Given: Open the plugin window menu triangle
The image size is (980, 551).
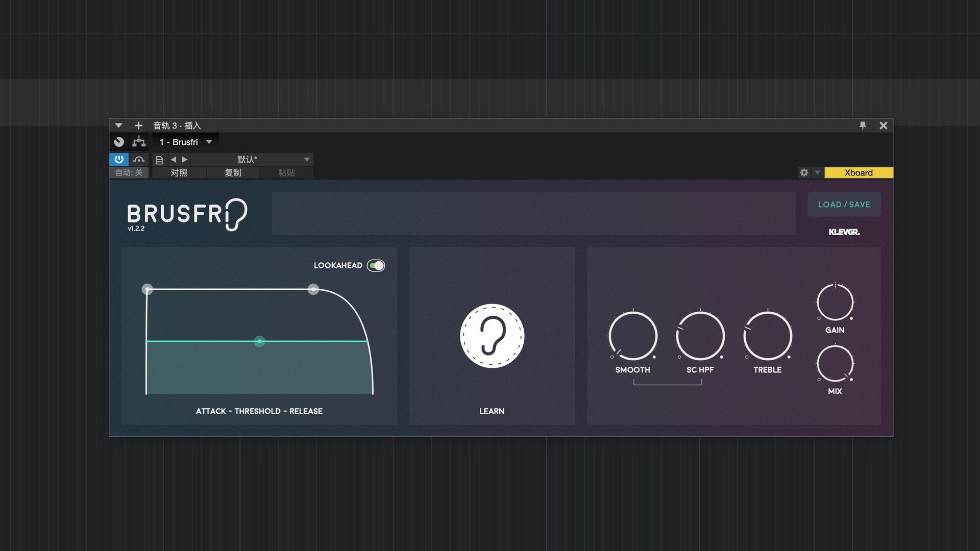Looking at the screenshot, I should pyautogui.click(x=118, y=126).
